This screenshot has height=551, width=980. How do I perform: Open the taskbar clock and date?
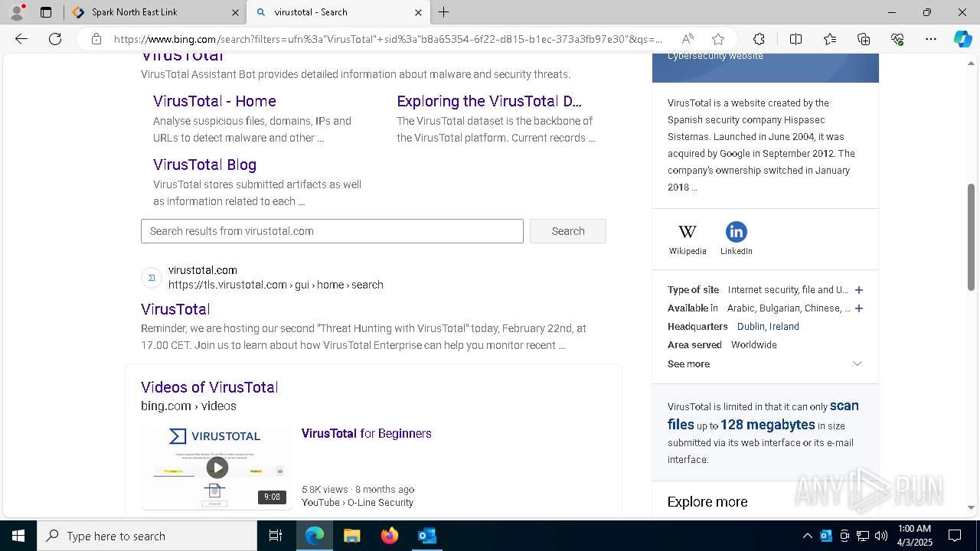click(x=914, y=536)
